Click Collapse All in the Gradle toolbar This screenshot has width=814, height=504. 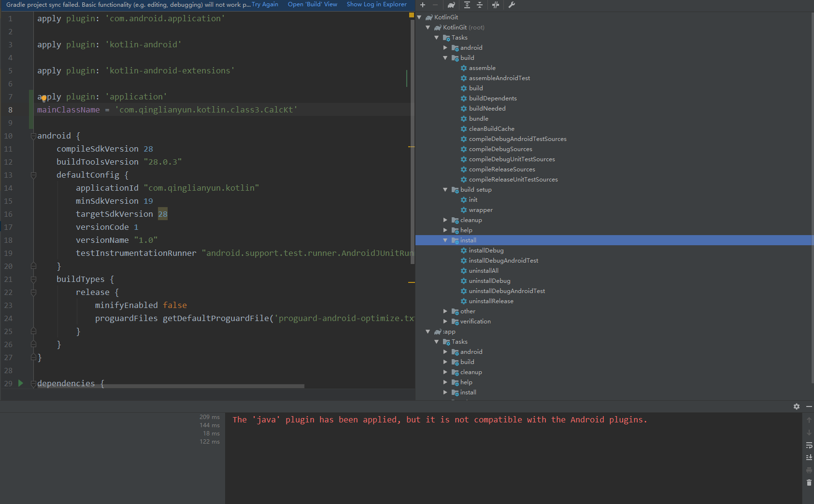[x=479, y=5]
